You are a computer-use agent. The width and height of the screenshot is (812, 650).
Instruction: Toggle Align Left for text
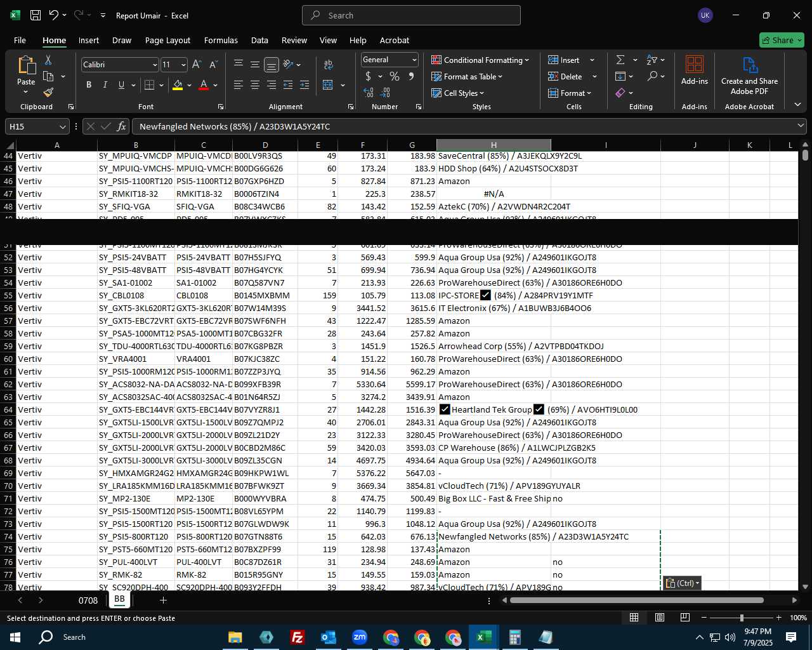point(239,84)
